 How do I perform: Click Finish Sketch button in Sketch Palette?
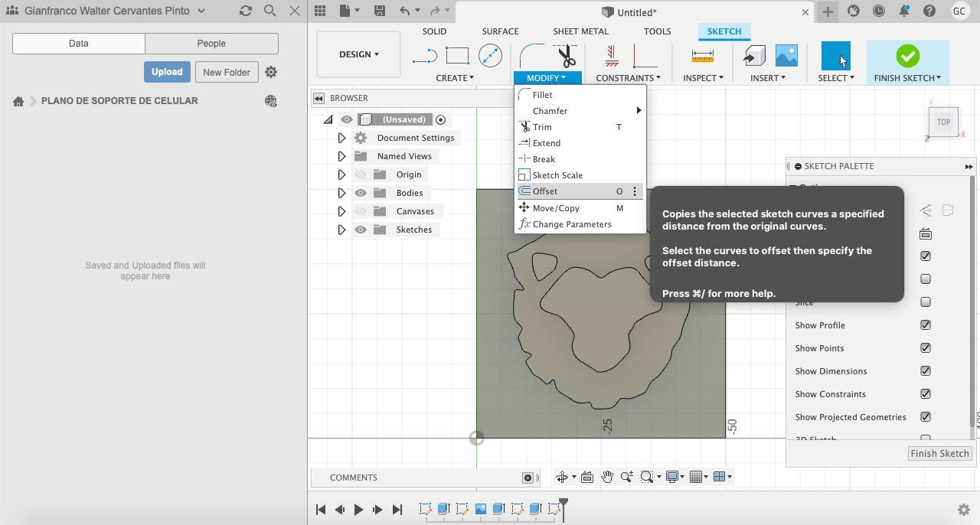[x=939, y=453]
